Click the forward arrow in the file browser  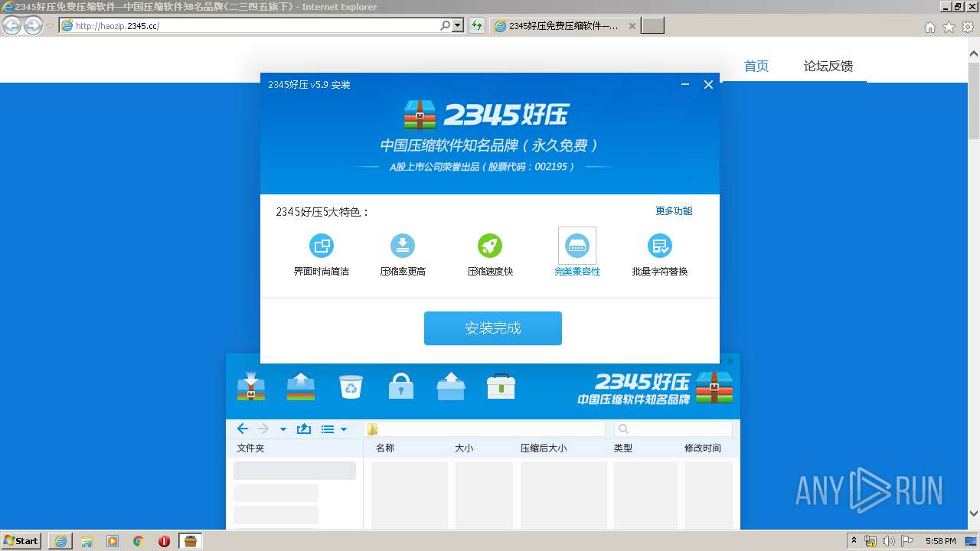pos(263,429)
